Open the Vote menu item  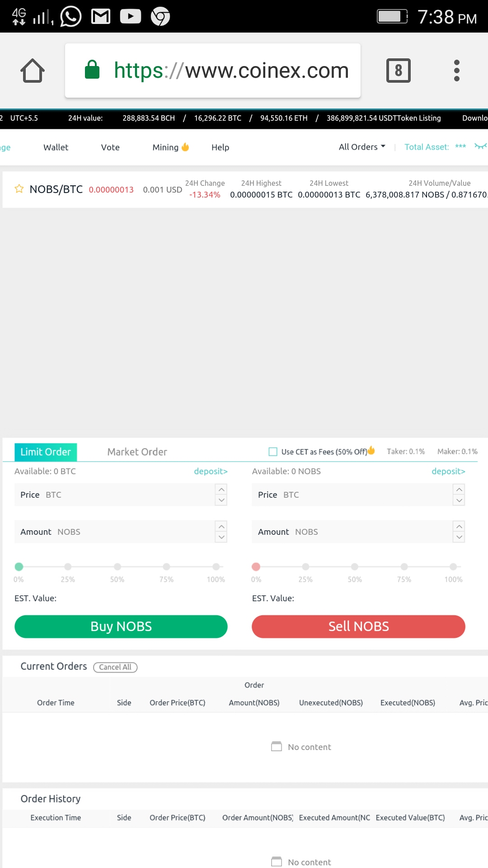click(110, 147)
